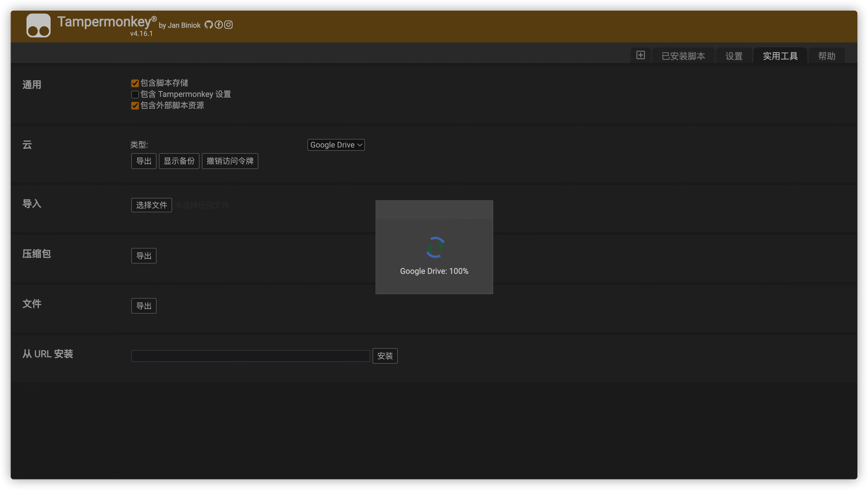Screen dimensions: 868x490
Task: Switch to 已安装脚本 tab
Action: click(x=683, y=56)
